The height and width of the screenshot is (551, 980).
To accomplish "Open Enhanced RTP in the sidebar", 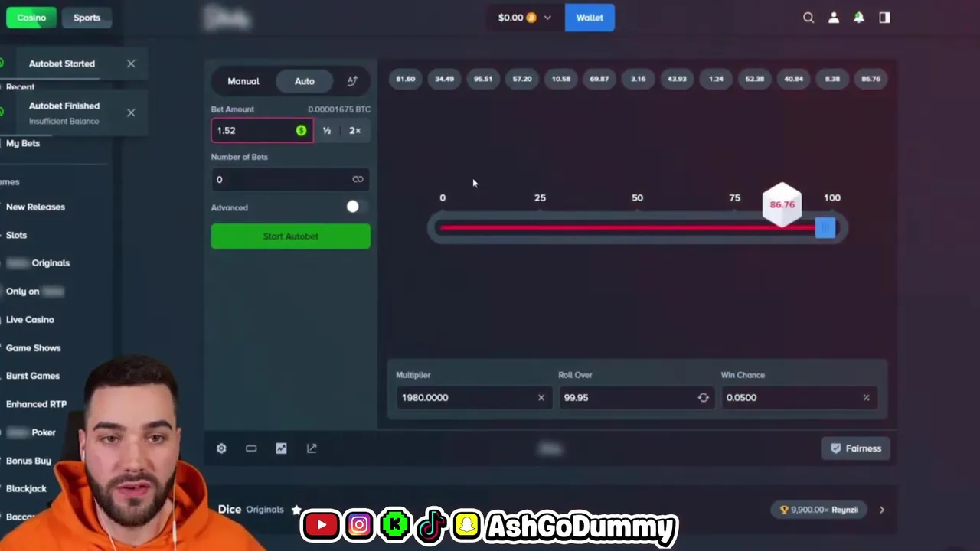I will pyautogui.click(x=36, y=404).
